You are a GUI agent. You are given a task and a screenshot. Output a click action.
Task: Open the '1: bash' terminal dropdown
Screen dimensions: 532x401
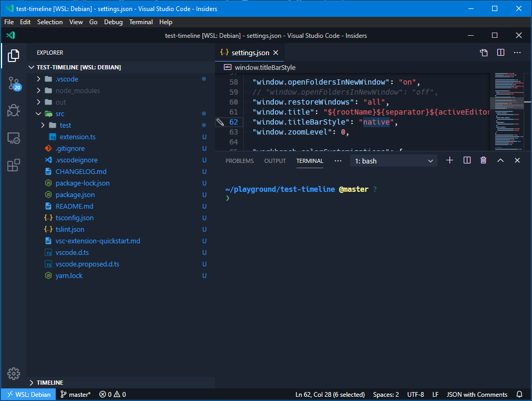pos(393,160)
